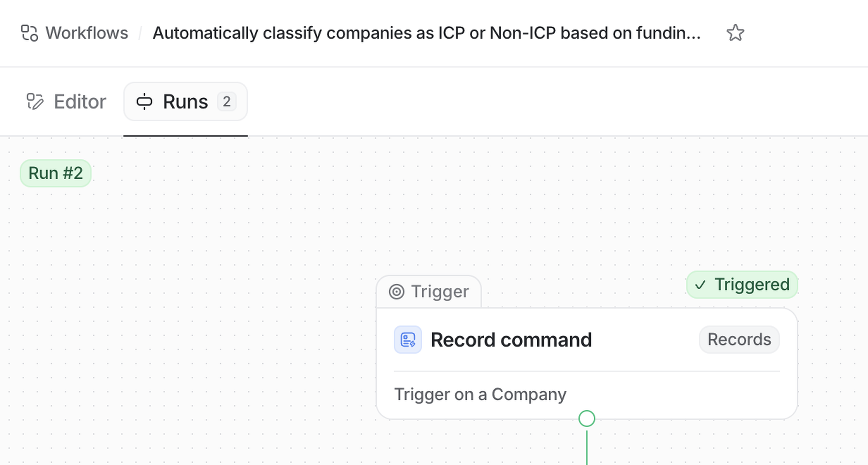Go back to the Workflows list
This screenshot has height=465, width=868.
pyautogui.click(x=87, y=33)
